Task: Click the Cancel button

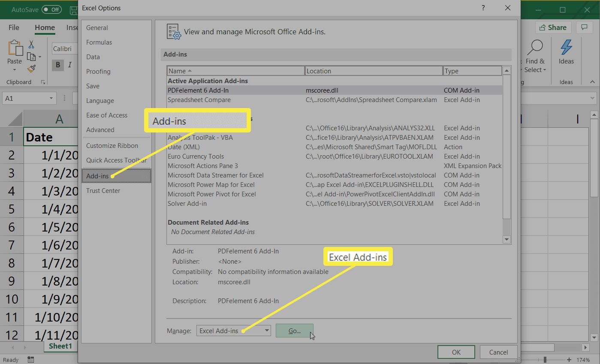Action: coord(498,352)
